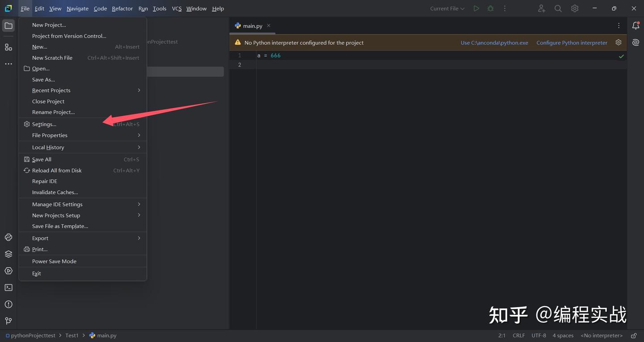Expand the Local History submenu
The height and width of the screenshot is (342, 644).
[x=83, y=147]
